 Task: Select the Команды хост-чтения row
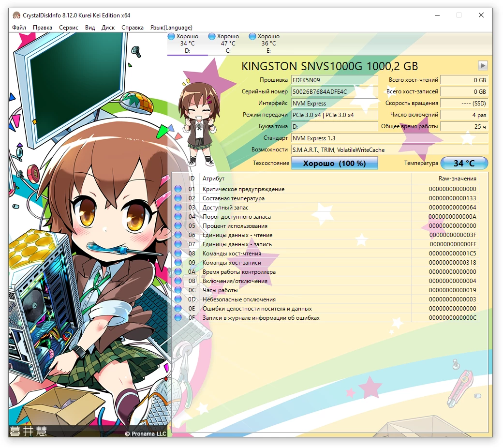coord(325,253)
